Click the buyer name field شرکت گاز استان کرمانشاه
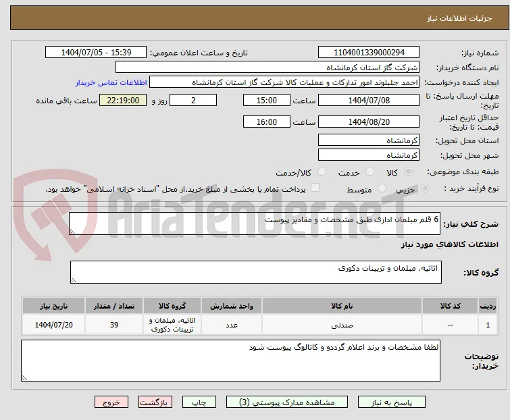 267,68
